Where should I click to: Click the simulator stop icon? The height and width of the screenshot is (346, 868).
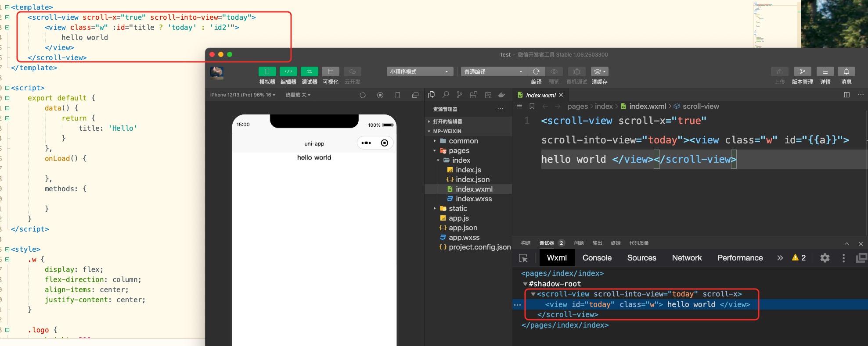tap(380, 95)
